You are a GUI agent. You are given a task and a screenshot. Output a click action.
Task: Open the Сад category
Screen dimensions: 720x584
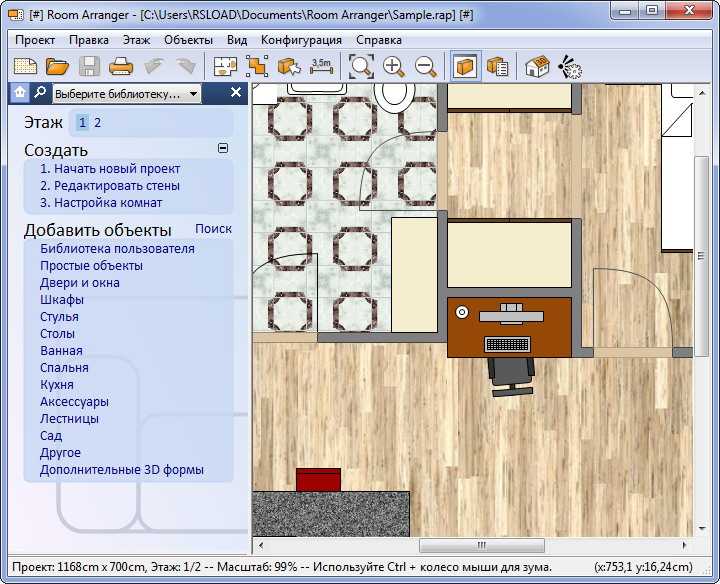(51, 436)
